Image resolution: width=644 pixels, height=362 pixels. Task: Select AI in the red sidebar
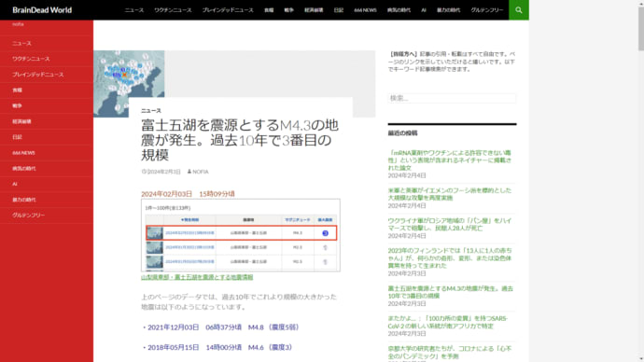[x=15, y=184]
